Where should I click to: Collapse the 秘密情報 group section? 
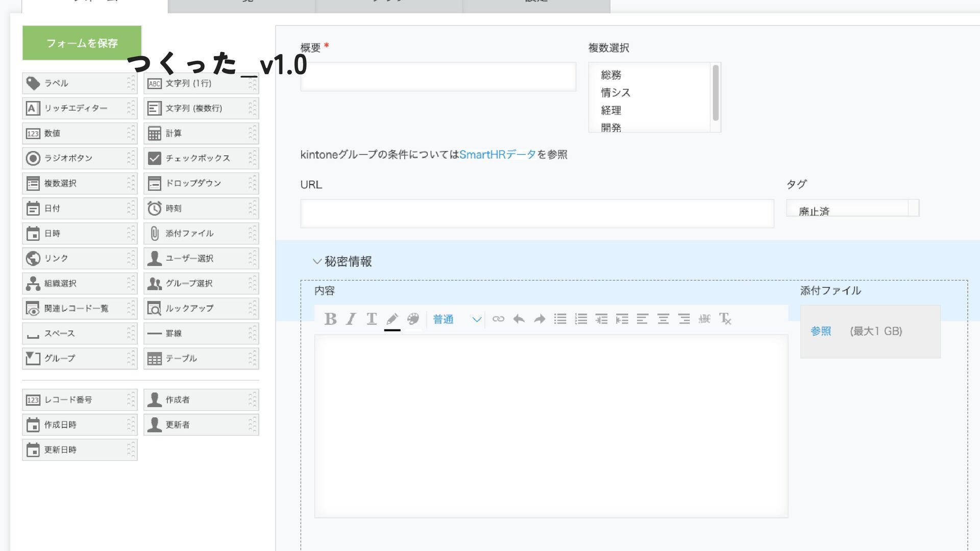pos(317,262)
